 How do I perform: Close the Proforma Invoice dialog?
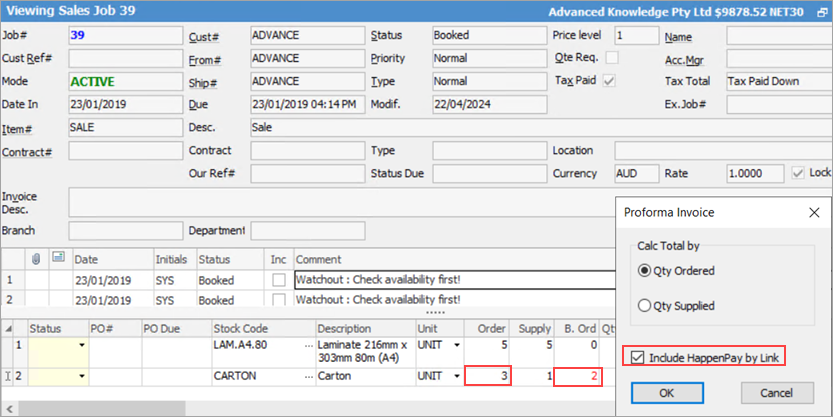click(x=813, y=213)
